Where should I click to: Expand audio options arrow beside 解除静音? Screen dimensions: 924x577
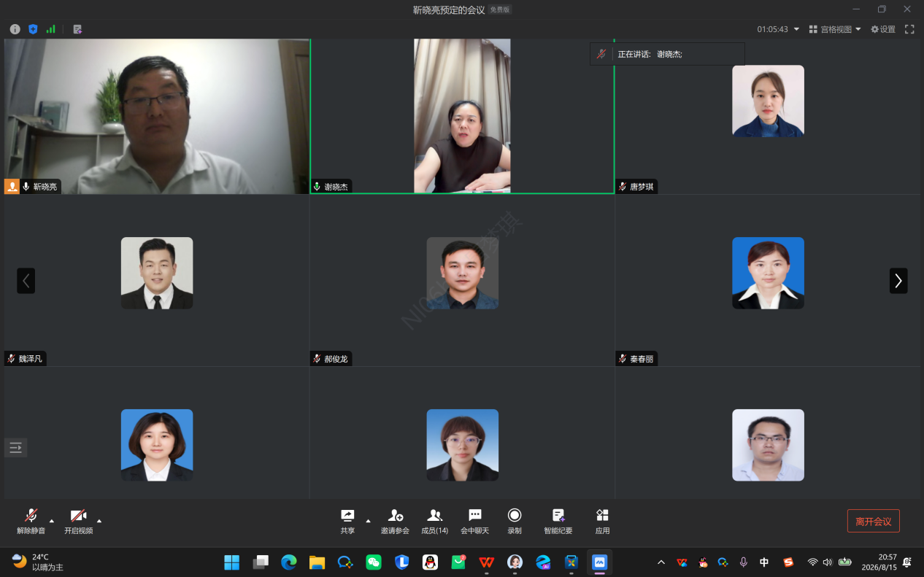pyautogui.click(x=52, y=521)
